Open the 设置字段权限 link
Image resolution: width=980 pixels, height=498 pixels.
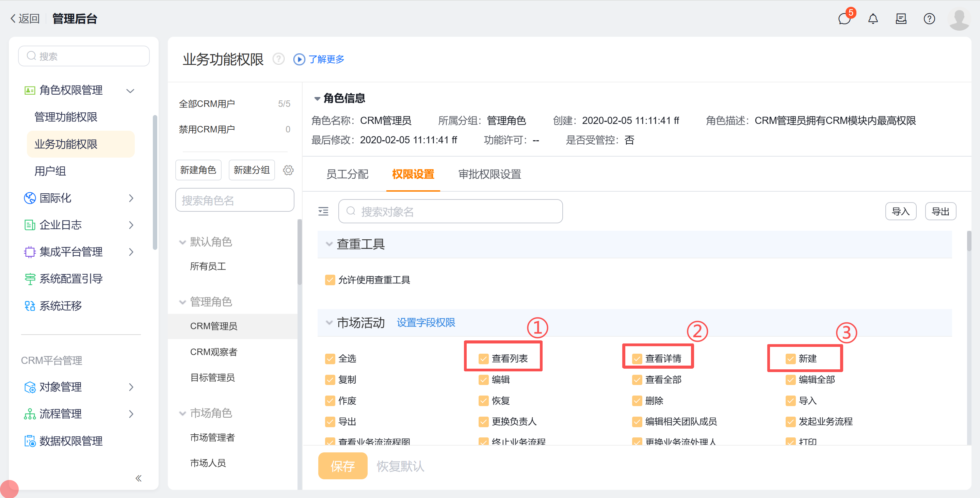click(x=425, y=323)
